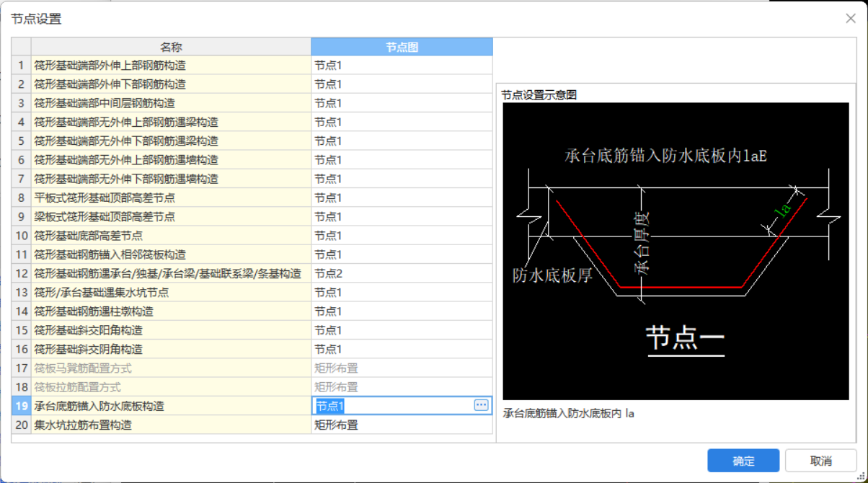The image size is (868, 483).
Task: Click the 名称 column header
Action: click(x=171, y=47)
